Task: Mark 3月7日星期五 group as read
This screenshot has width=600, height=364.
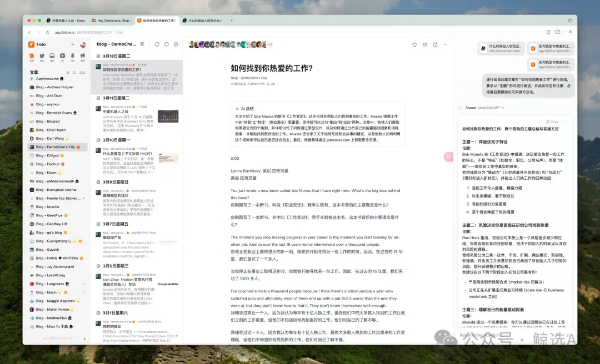Action: (98, 224)
